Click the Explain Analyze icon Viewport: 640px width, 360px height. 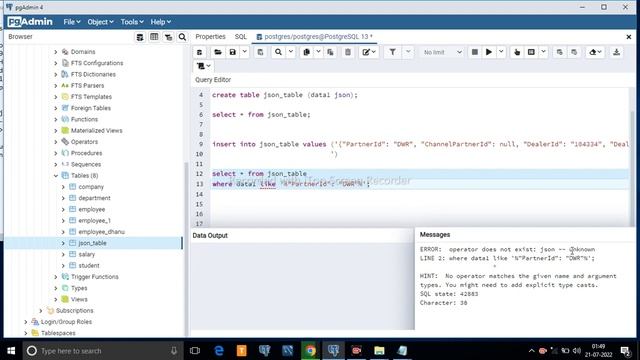(x=531, y=52)
